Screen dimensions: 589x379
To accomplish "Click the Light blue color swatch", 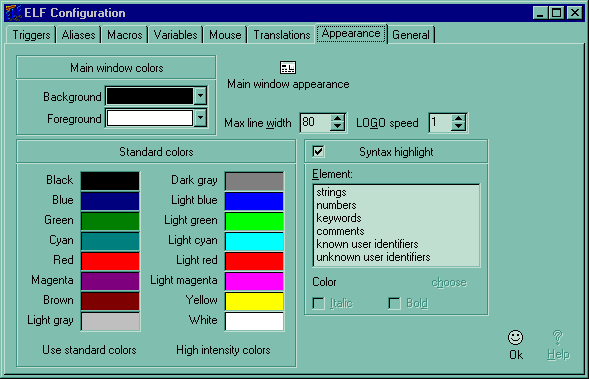I will pos(254,201).
